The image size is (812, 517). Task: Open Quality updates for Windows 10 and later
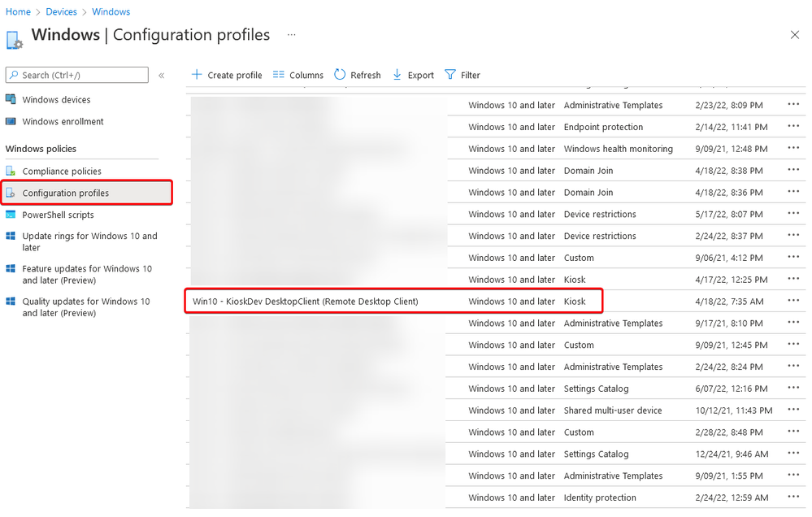[86, 306]
